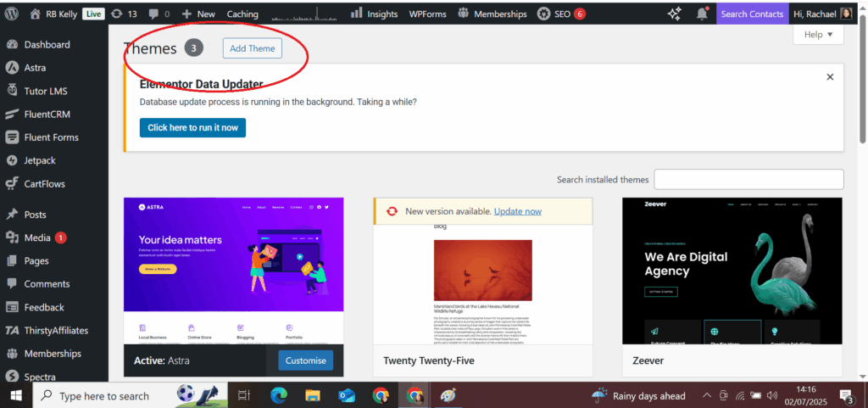Click the Add Theme button
The height and width of the screenshot is (408, 868).
(253, 48)
